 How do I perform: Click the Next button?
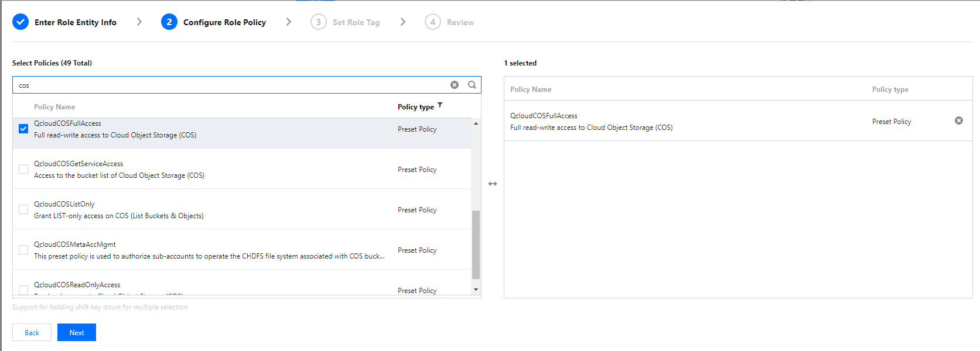pyautogui.click(x=77, y=332)
